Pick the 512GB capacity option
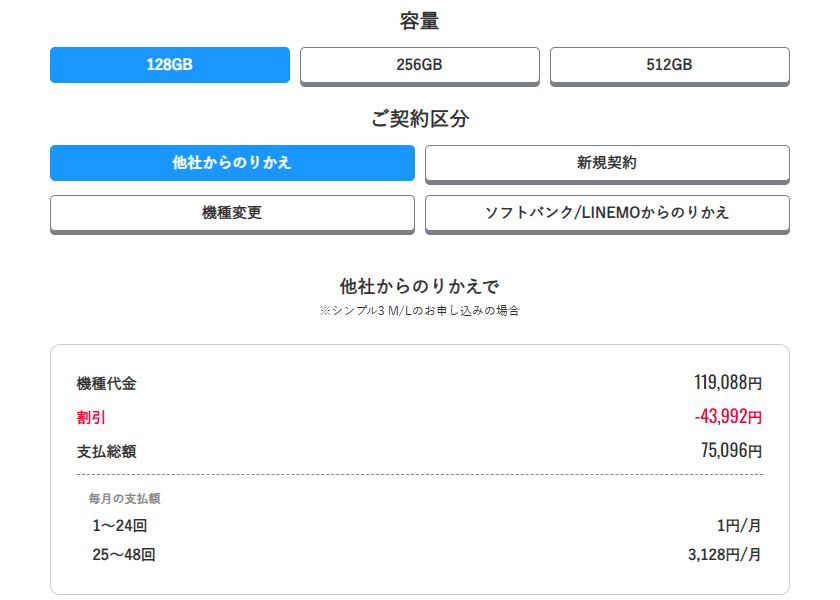This screenshot has width=840, height=600. pyautogui.click(x=670, y=65)
